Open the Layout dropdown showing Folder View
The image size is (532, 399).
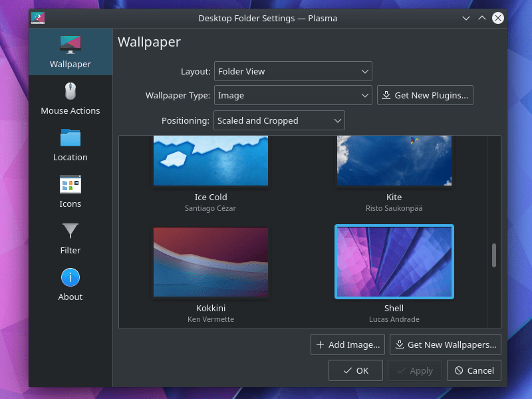(x=293, y=71)
